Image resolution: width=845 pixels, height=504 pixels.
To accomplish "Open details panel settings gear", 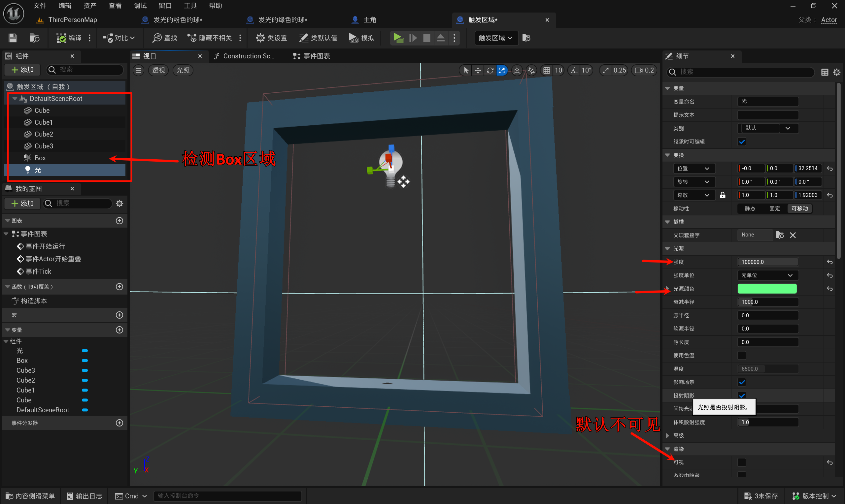I will (x=836, y=72).
